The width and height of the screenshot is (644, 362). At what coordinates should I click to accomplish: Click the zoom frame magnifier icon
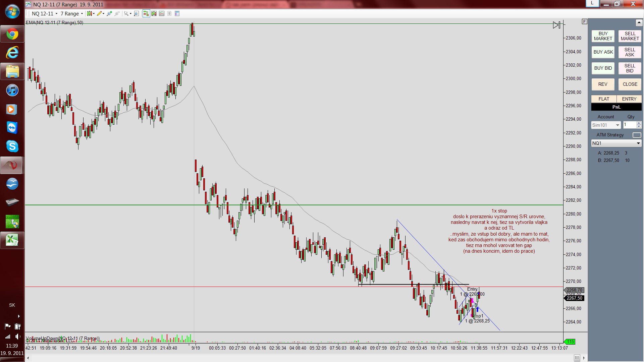(136, 14)
